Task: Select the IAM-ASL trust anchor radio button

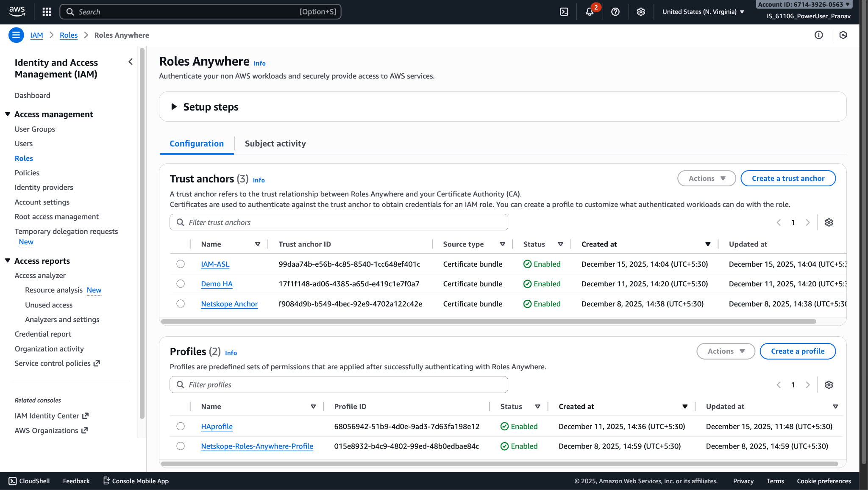Action: click(x=181, y=264)
